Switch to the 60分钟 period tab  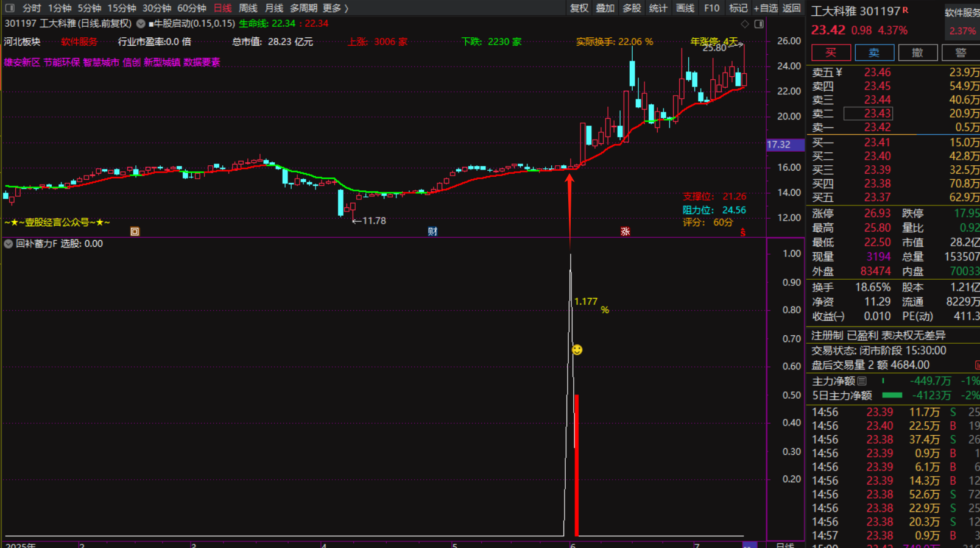[191, 8]
